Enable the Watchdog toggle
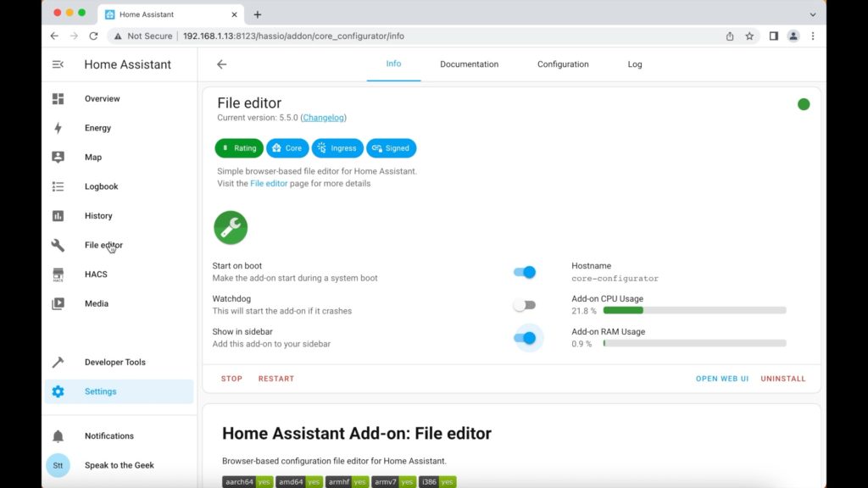868x488 pixels. tap(524, 305)
